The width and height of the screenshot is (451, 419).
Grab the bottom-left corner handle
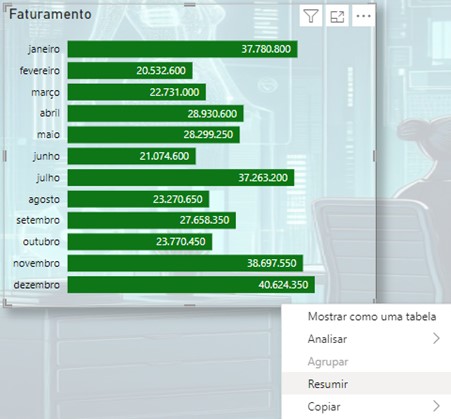[6, 304]
